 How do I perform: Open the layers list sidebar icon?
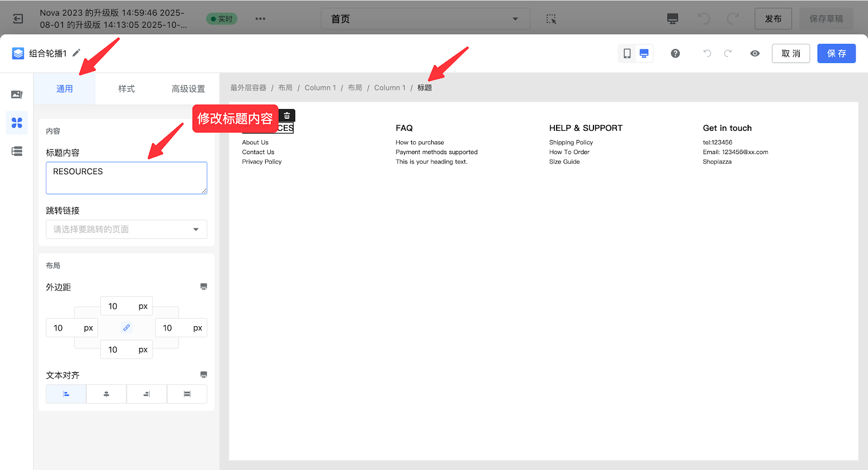coord(17,151)
